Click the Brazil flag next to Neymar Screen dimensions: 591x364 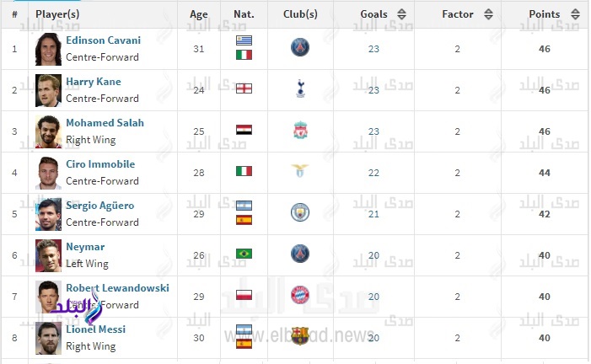(x=244, y=254)
